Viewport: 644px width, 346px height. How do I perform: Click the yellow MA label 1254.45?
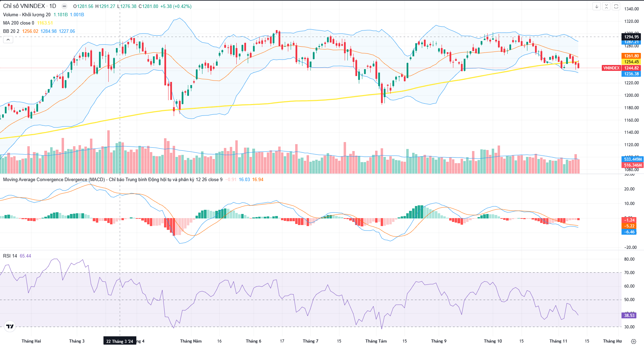[632, 62]
